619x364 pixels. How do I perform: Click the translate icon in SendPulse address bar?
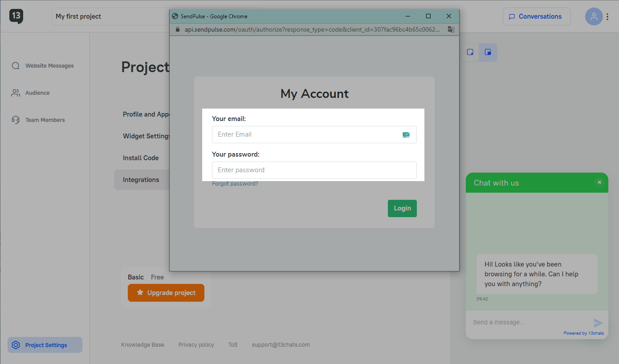[451, 29]
